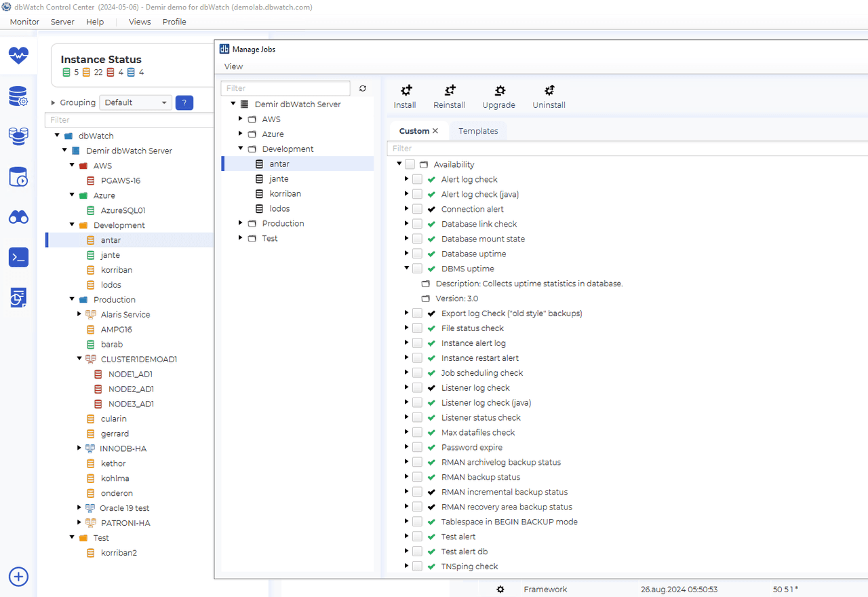Image resolution: width=868 pixels, height=597 pixels.
Task: Select Tablespace in BEGIN BACKUP mode job
Action: click(x=509, y=522)
